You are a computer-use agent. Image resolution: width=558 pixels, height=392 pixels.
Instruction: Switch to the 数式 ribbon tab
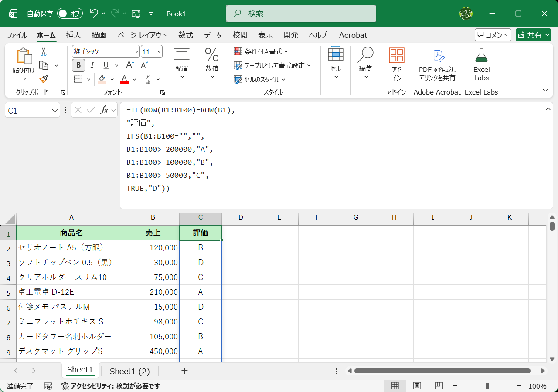click(x=185, y=35)
